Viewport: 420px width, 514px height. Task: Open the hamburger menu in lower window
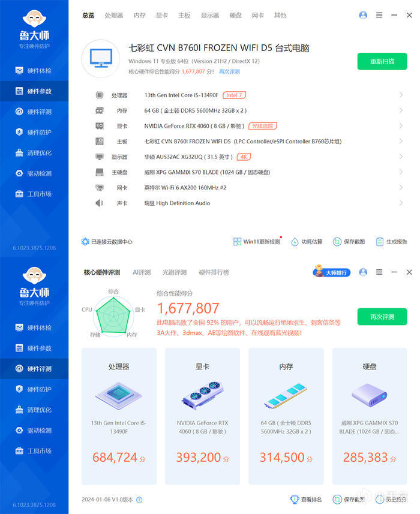(x=379, y=272)
